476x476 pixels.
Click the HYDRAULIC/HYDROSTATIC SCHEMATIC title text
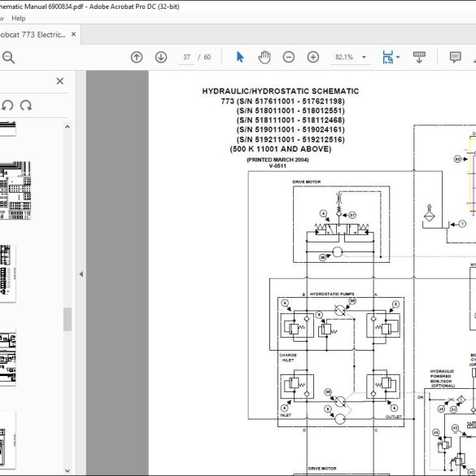click(281, 91)
